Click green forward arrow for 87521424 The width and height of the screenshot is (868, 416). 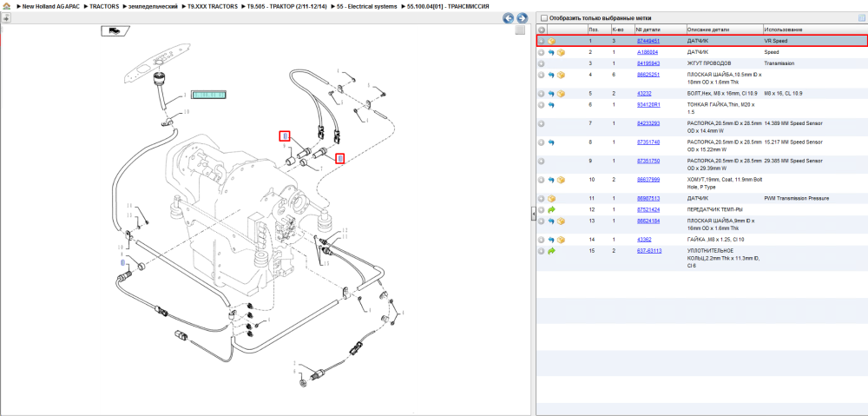551,209
